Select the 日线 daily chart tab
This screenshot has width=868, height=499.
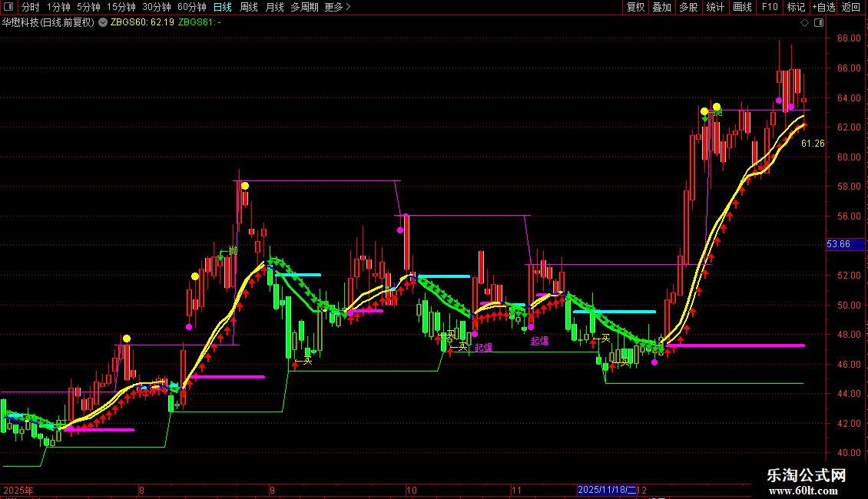(x=223, y=7)
